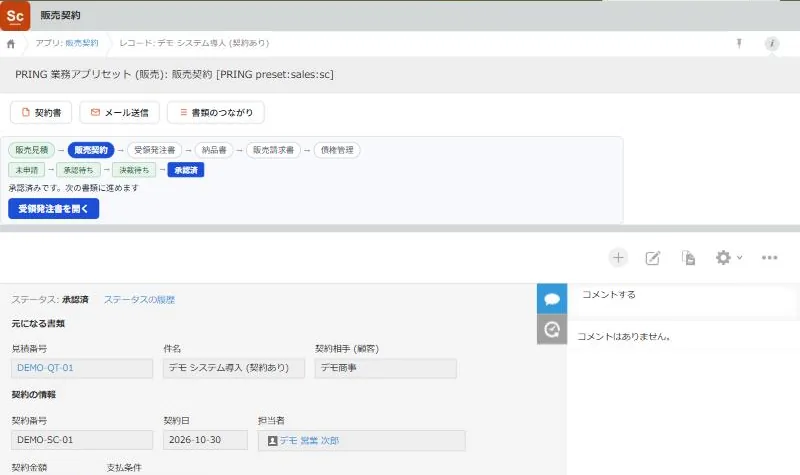This screenshot has height=475, width=800.
Task: Click the PRING 業務アプリセット description heading
Action: point(174,74)
